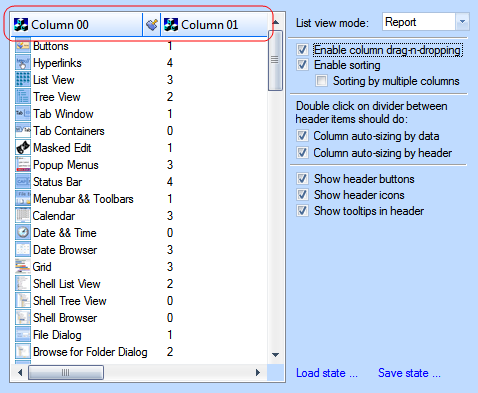The image size is (478, 393).
Task: Click the Menubar && Toolbars row icon
Action: point(23,199)
